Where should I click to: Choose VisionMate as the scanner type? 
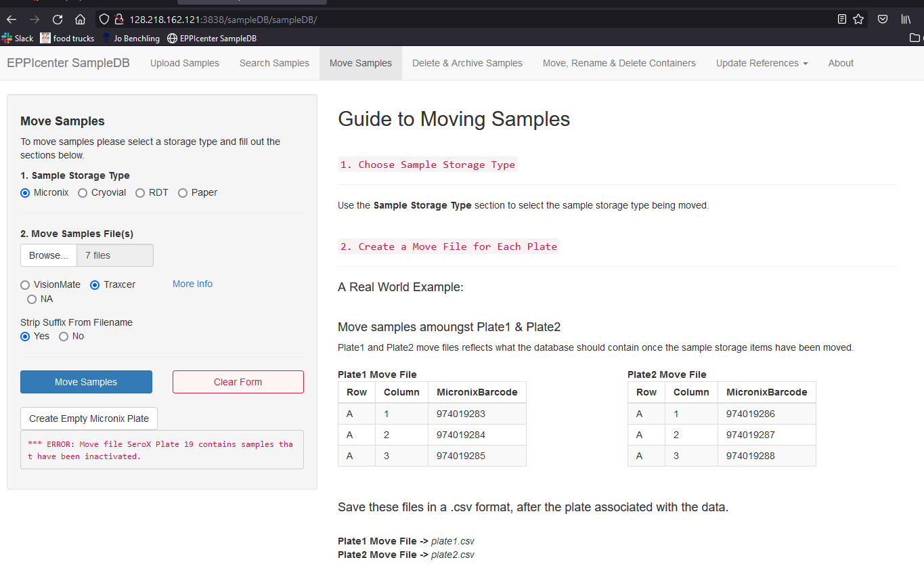25,284
